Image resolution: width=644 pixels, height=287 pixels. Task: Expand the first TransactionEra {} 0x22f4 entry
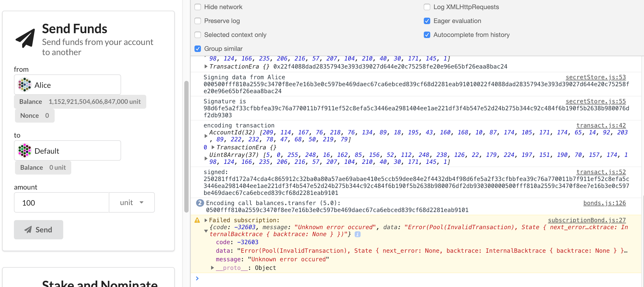206,66
